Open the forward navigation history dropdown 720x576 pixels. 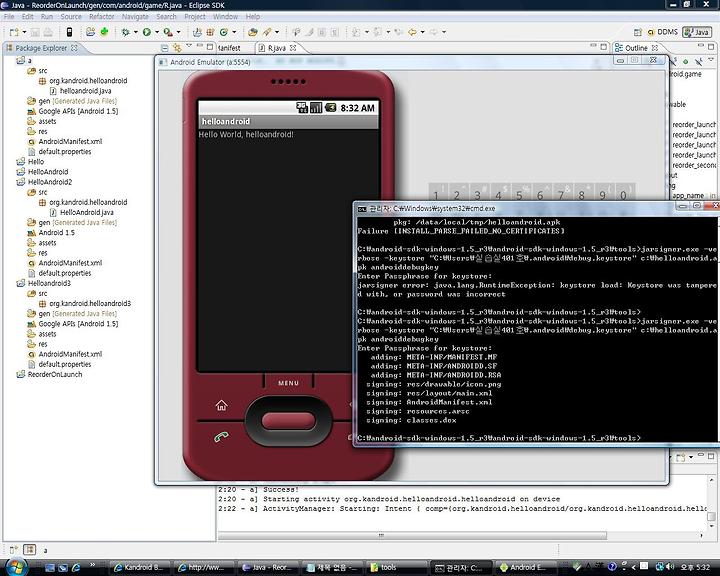(x=444, y=32)
